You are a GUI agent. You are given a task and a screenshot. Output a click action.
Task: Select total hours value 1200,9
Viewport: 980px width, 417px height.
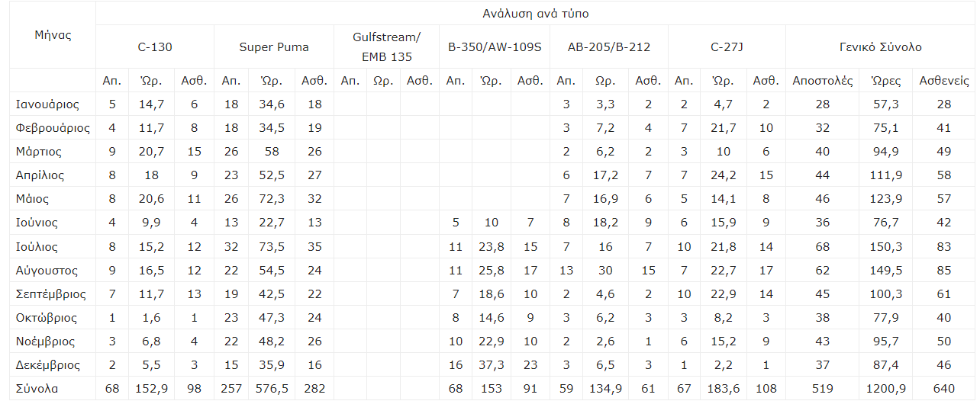click(886, 389)
